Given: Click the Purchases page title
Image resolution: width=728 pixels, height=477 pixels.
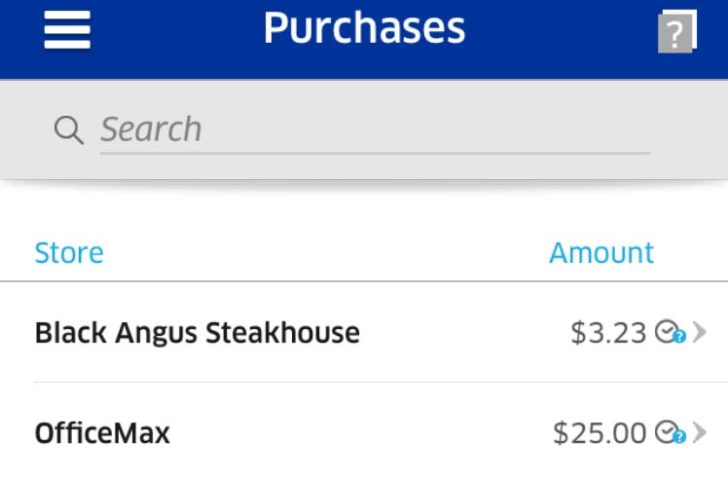Looking at the screenshot, I should tap(364, 29).
